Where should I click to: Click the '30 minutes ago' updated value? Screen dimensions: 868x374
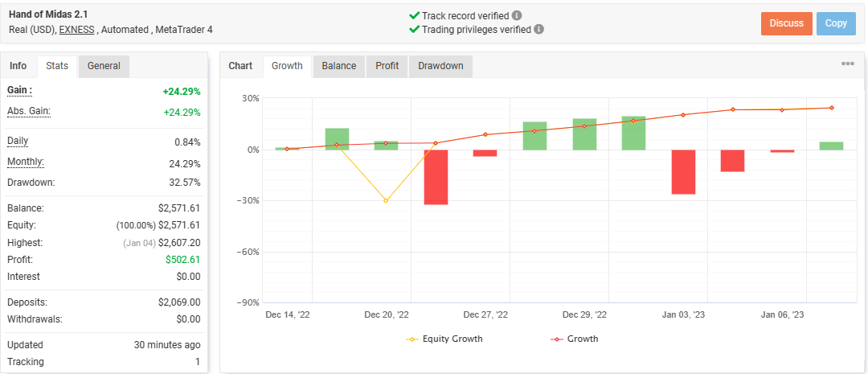coord(167,344)
